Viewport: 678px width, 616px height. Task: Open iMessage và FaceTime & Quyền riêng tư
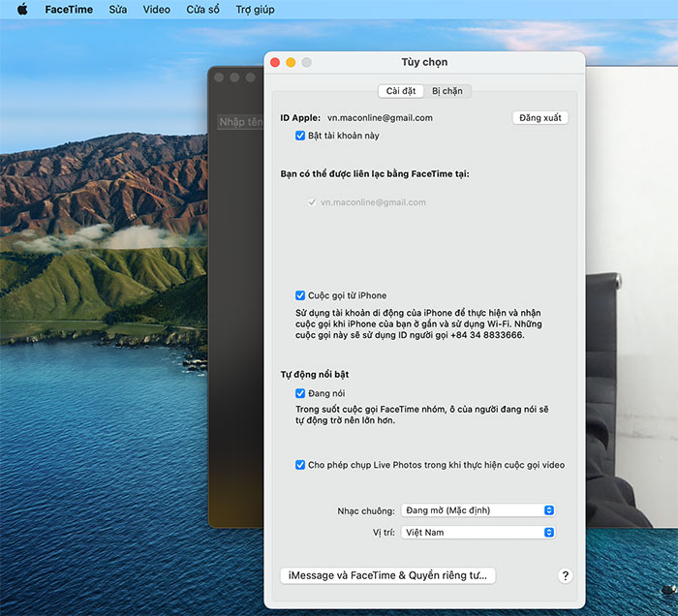(x=387, y=575)
